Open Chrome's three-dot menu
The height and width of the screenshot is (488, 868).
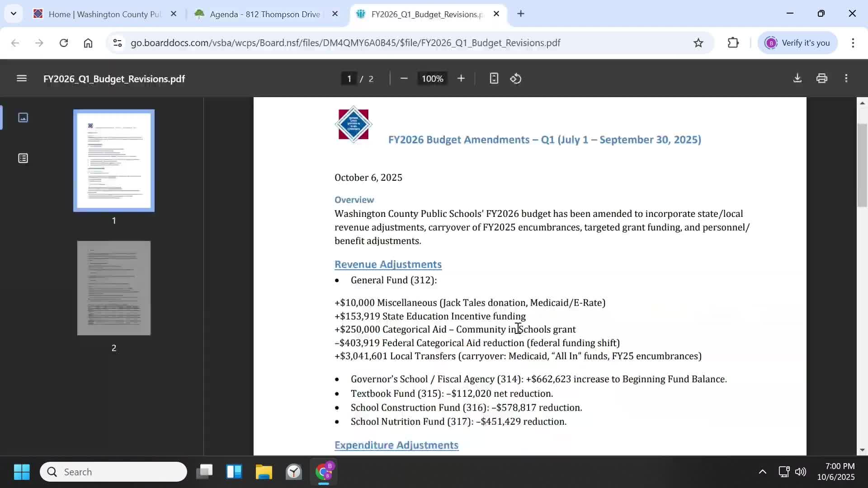(853, 43)
